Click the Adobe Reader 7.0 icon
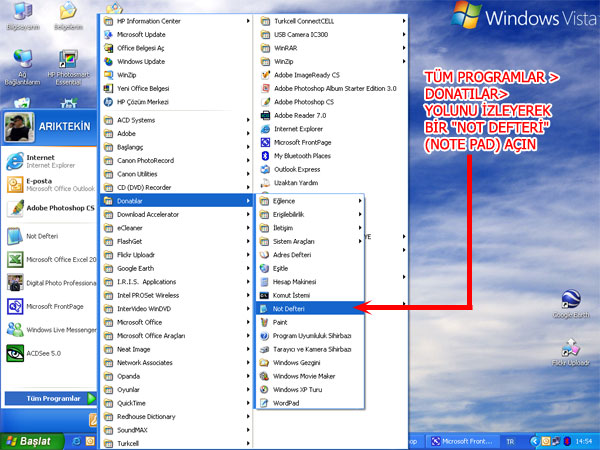Screen dimensions: 600x450 pos(265,115)
